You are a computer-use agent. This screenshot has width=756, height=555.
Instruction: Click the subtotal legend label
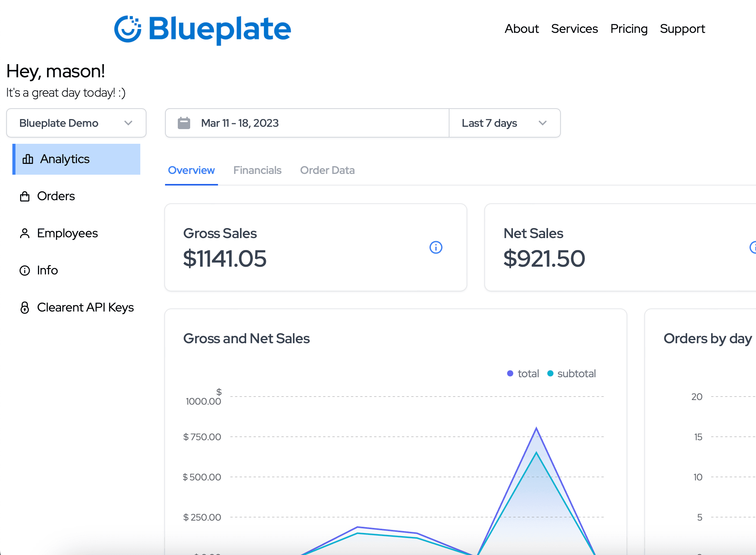click(577, 373)
